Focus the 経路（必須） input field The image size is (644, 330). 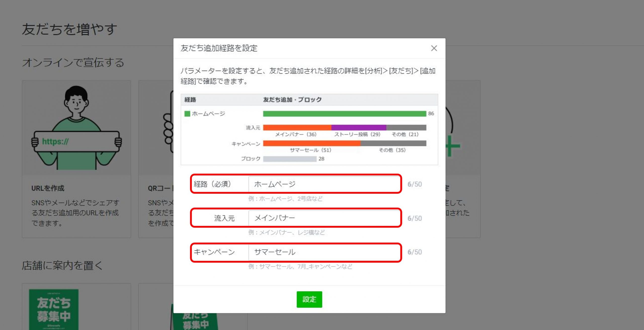(324, 184)
